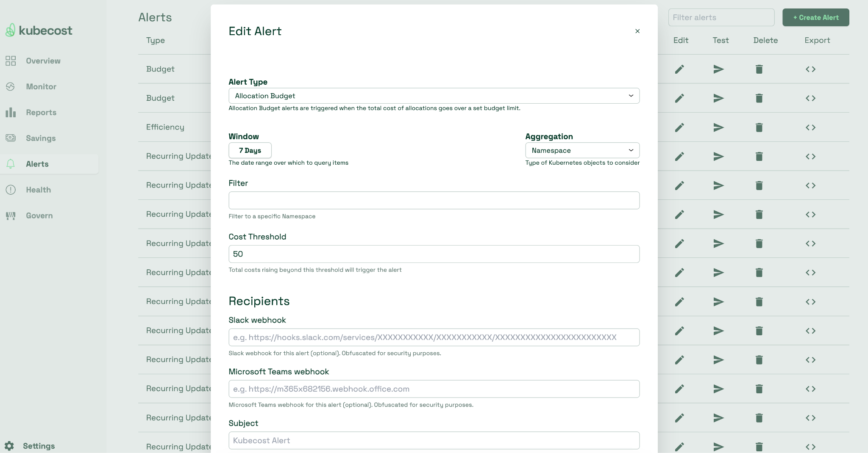This screenshot has height=453, width=868.
Task: Click the Health exclamation icon
Action: coord(11,190)
